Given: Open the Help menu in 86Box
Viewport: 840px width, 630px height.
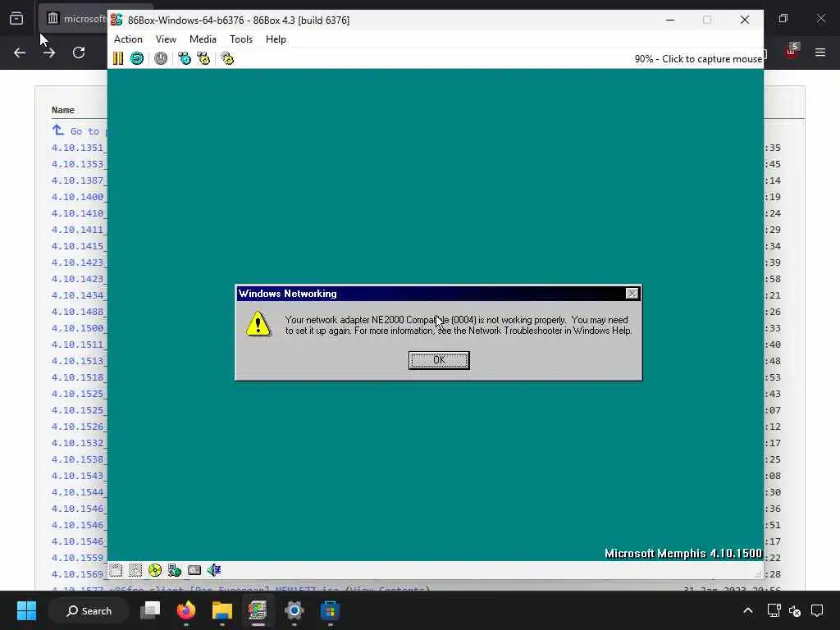Looking at the screenshot, I should click(276, 39).
